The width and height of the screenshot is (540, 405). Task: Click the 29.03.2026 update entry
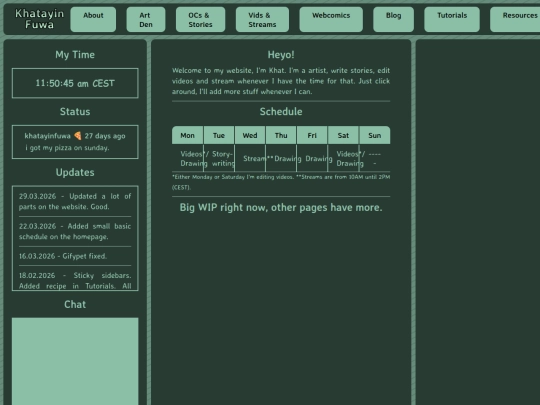[75, 201]
